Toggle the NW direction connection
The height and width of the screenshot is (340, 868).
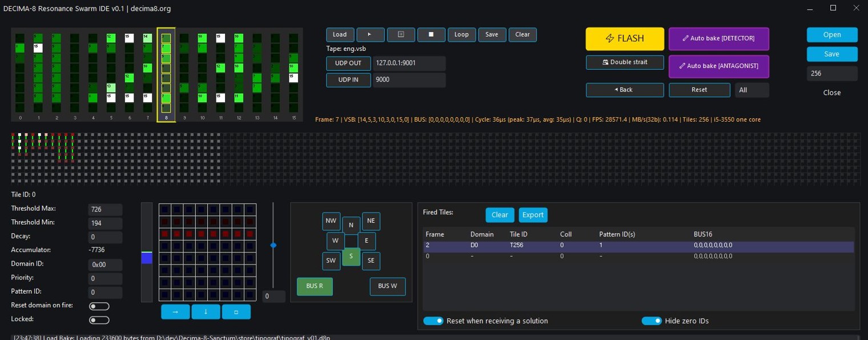[331, 221]
